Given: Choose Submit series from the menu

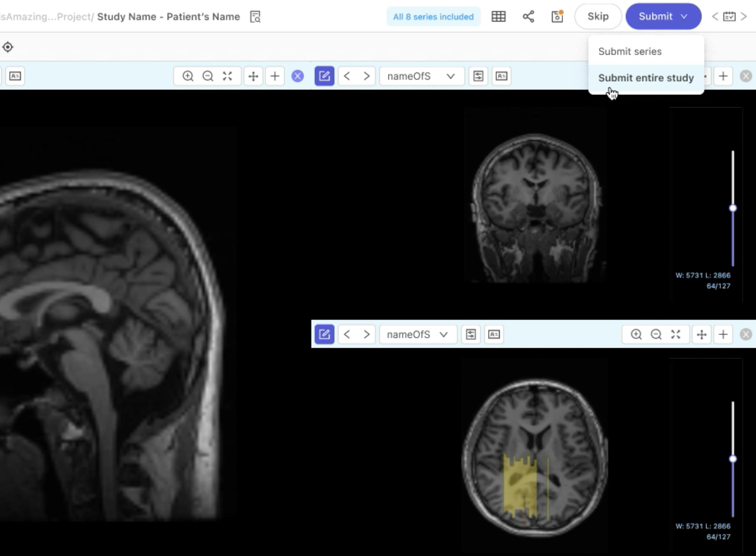Looking at the screenshot, I should click(646, 51).
